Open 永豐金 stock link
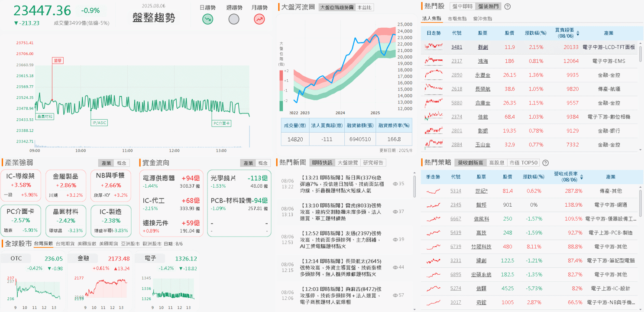 coord(482,75)
